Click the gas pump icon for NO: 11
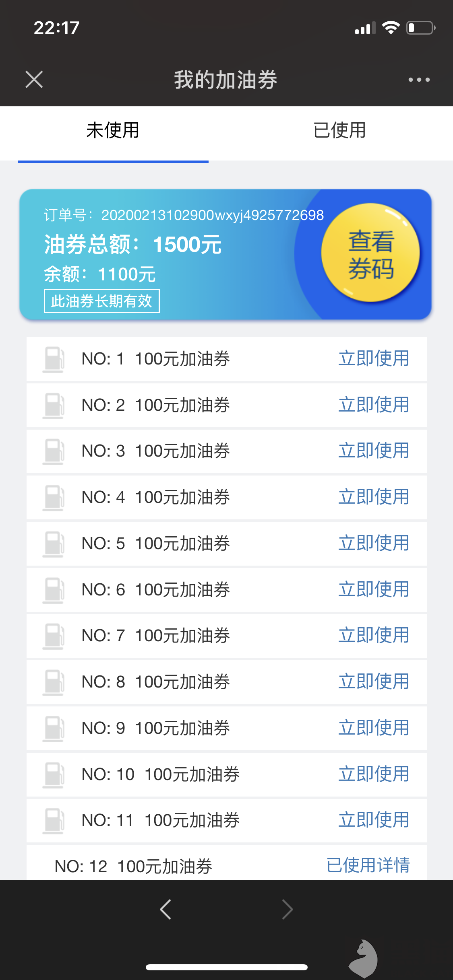This screenshot has width=453, height=980. pos(54,821)
